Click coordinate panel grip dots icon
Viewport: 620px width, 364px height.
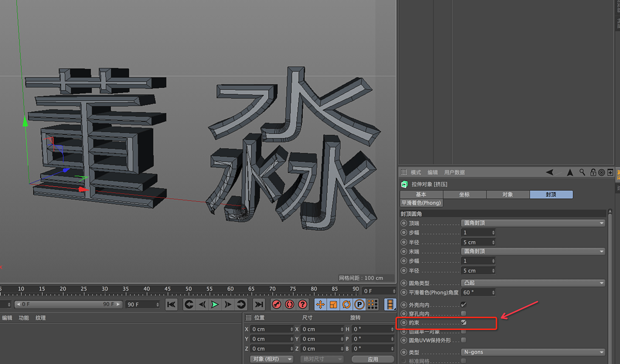[248, 318]
